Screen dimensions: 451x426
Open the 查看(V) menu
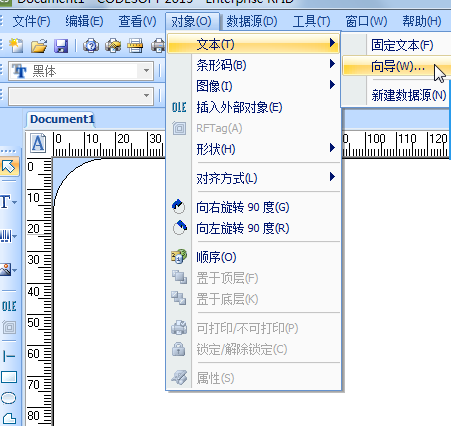(137, 22)
